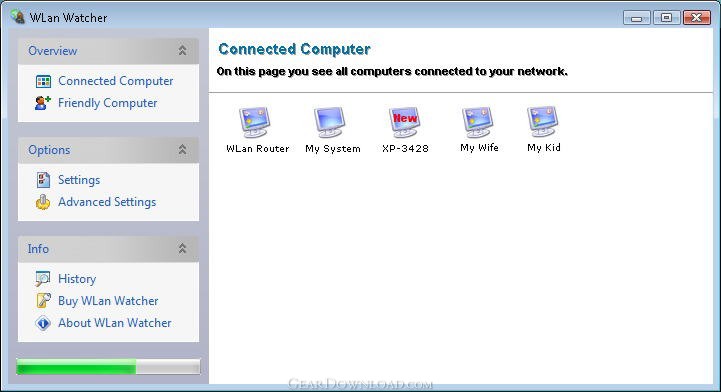The image size is (721, 392).
Task: Open the Buy WLan Watcher link
Action: [x=108, y=301]
